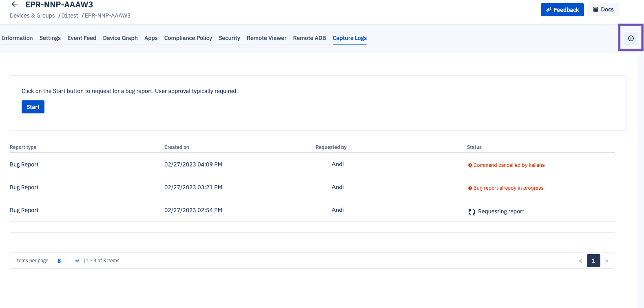
Task: Open the info icon in the tab bar
Action: [631, 38]
